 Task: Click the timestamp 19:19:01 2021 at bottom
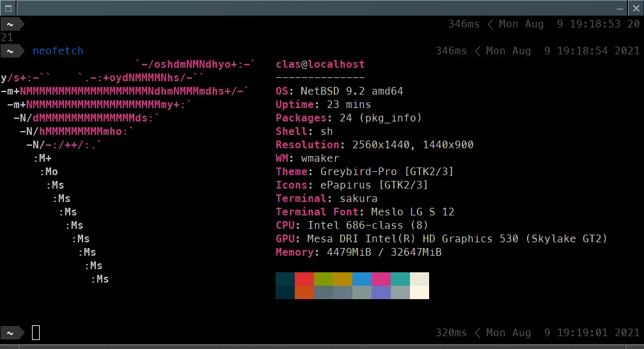599,332
